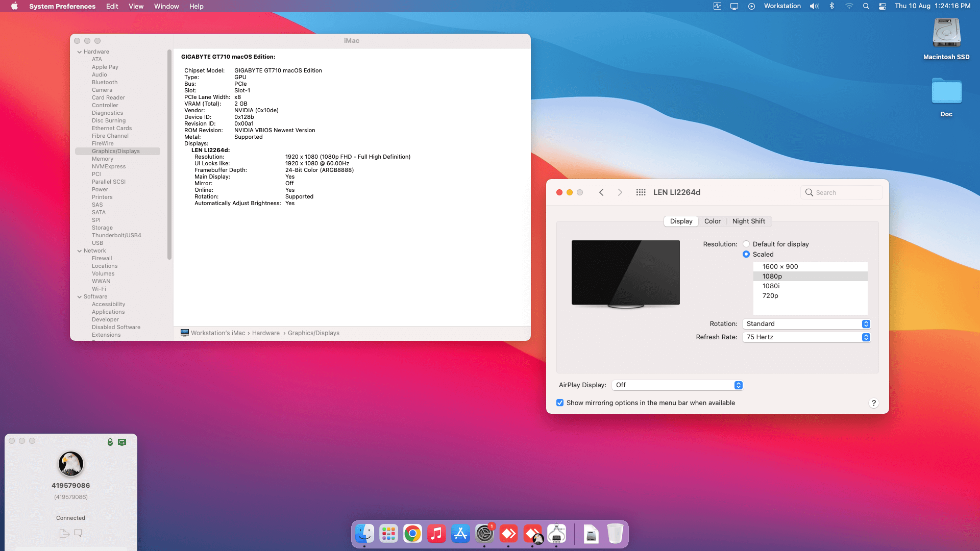Open the Trash in the Dock
Screen dimensions: 980x551
615,534
